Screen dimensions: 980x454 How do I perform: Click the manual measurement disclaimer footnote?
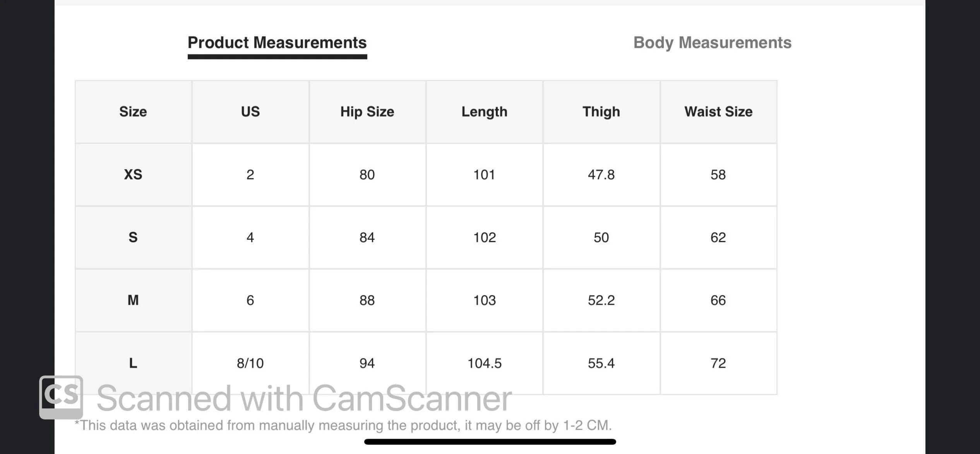pos(343,425)
